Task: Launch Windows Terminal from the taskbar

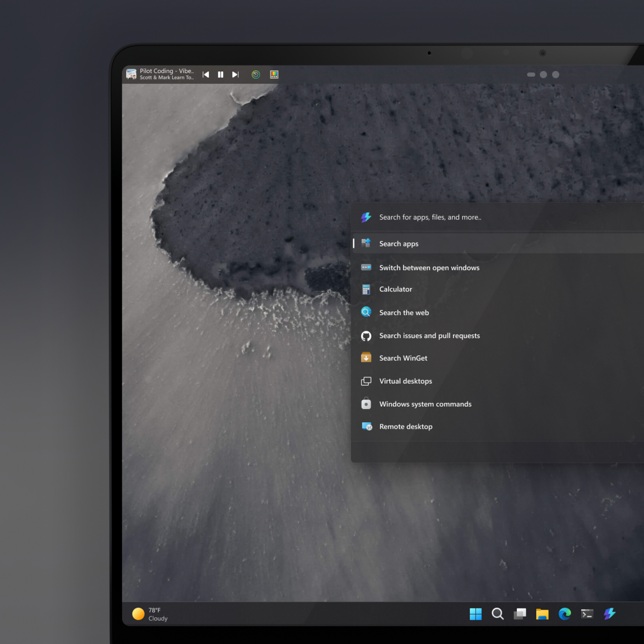Action: 587,614
